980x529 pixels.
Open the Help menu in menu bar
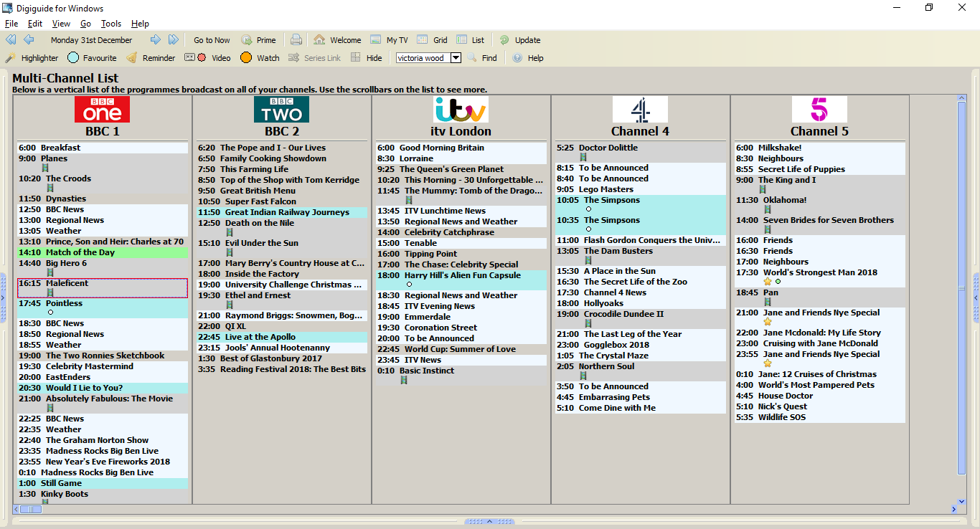[141, 24]
